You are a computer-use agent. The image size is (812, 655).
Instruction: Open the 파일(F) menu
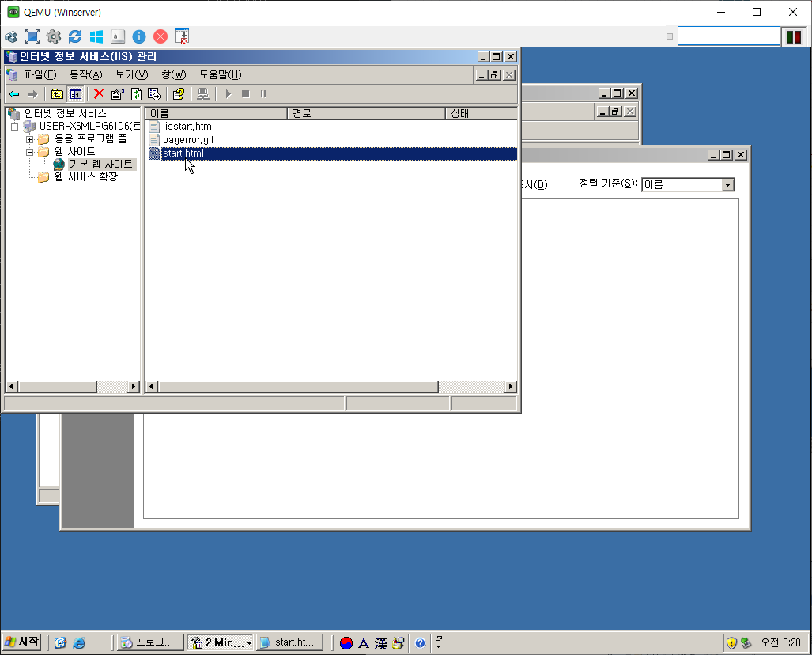(40, 74)
